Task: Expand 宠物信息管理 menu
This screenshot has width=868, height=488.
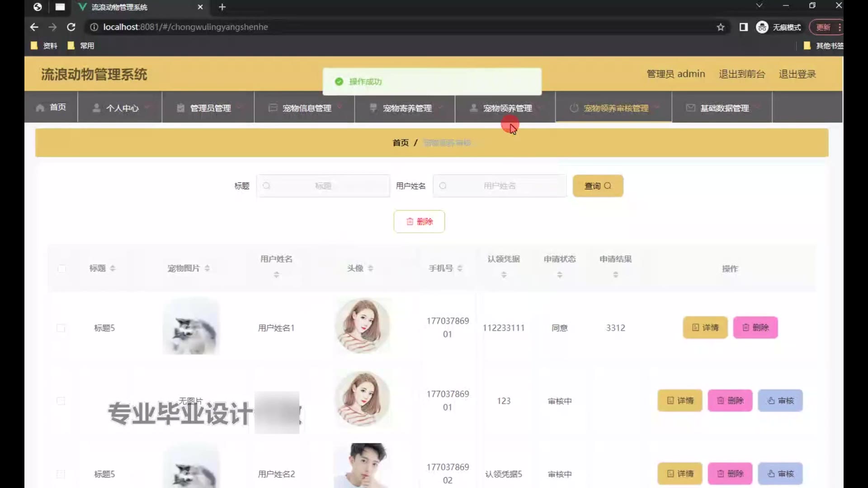Action: [x=304, y=108]
